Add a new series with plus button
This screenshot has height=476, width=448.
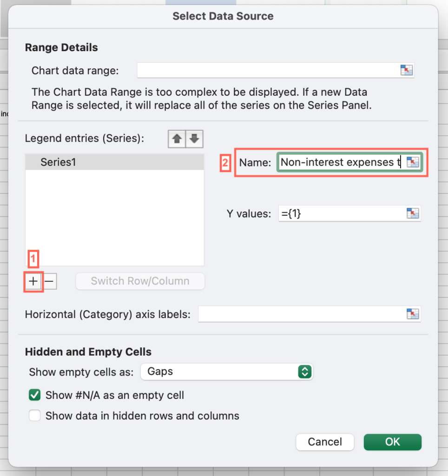coord(33,281)
